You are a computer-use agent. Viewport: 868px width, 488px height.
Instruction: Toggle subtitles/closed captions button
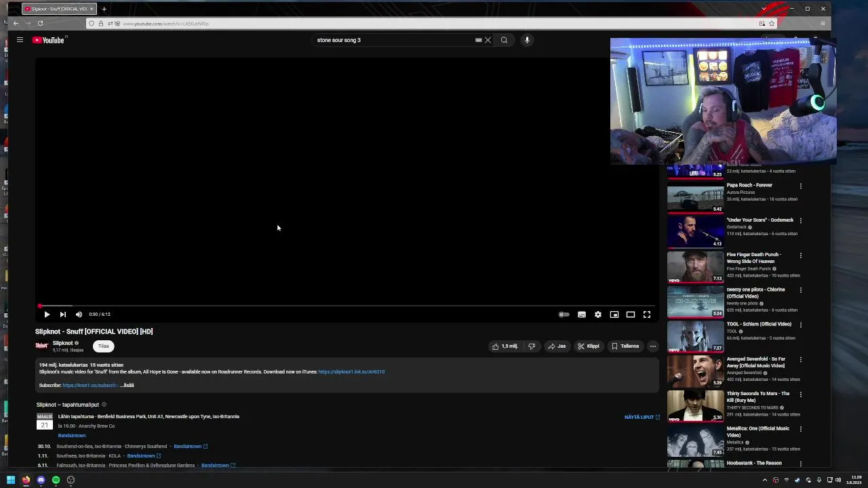coord(582,314)
